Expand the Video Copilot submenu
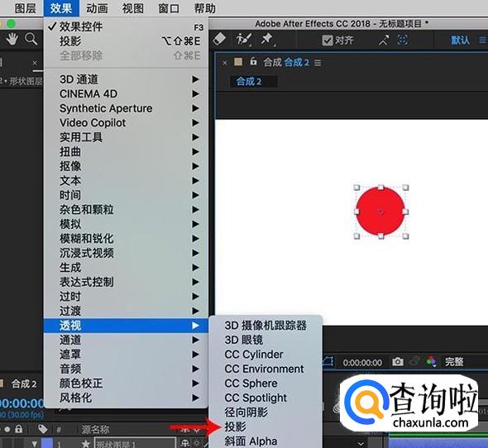The width and height of the screenshot is (488, 448). [x=126, y=122]
